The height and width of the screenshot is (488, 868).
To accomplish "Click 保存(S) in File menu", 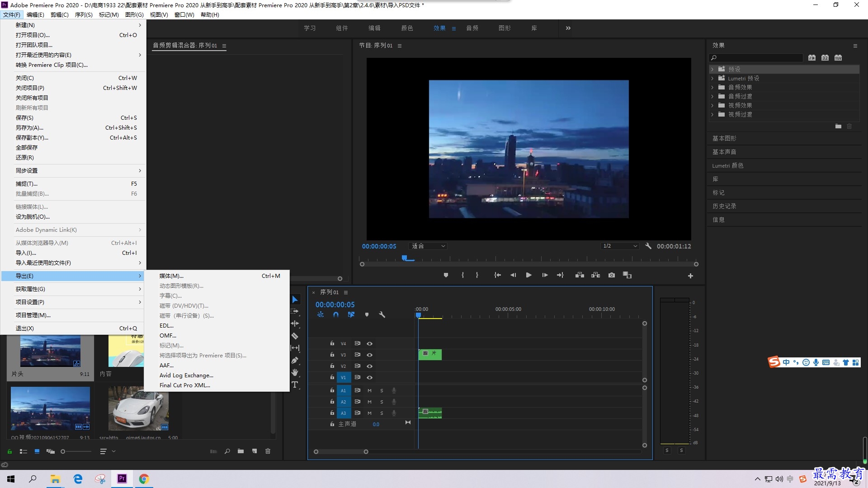I will (73, 118).
